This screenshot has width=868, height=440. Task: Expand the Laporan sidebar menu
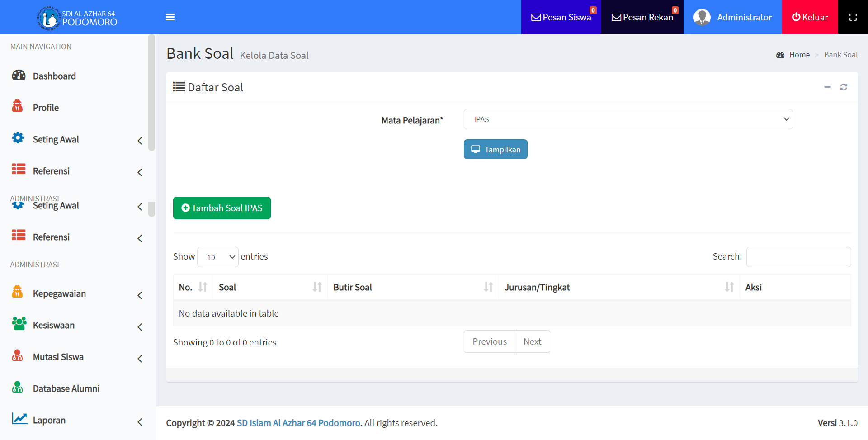point(77,421)
